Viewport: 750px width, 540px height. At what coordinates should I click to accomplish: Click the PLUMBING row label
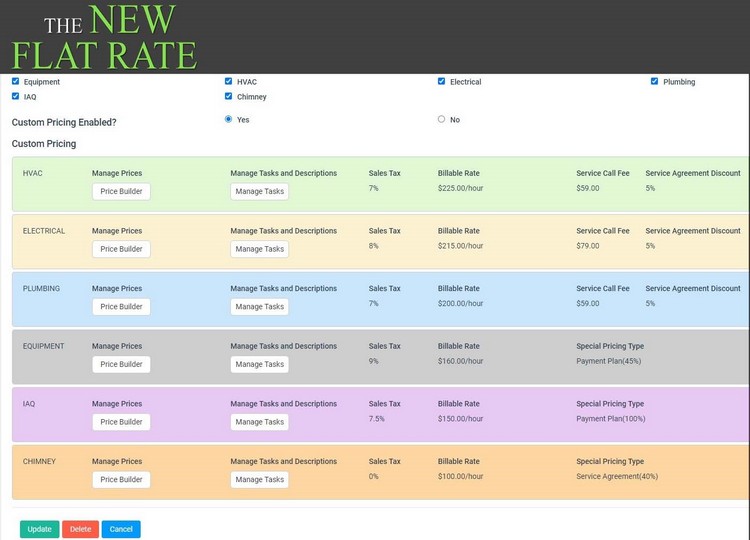coord(41,288)
